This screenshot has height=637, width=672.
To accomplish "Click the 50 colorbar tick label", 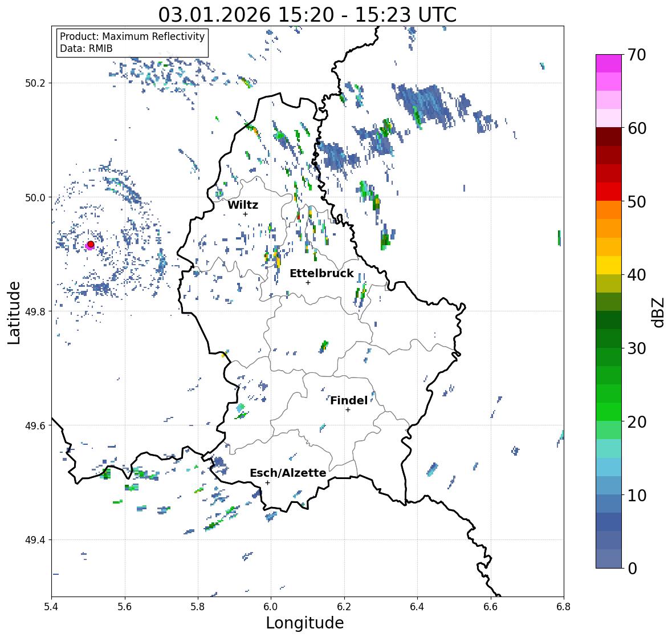I will click(637, 201).
